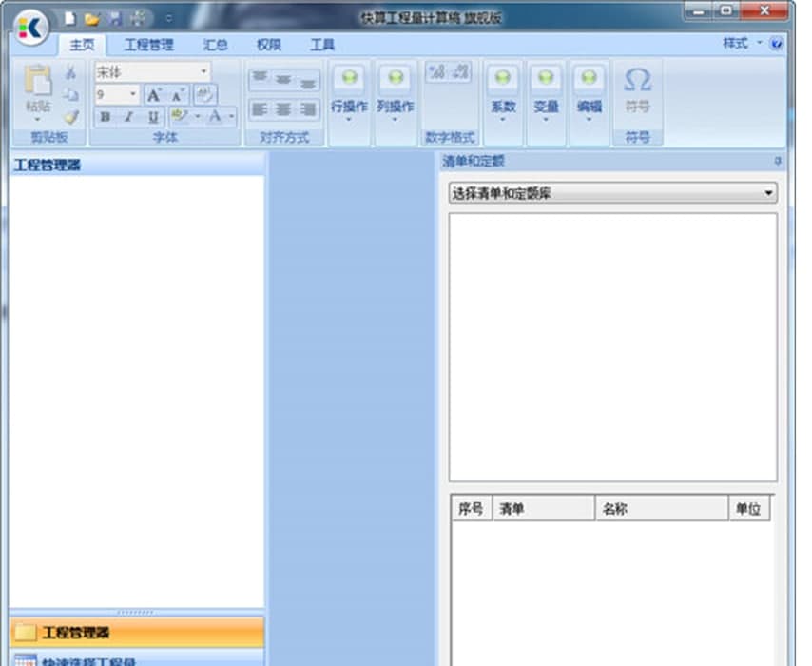
Task: Open the highlight color dropdown arrow
Action: [x=197, y=116]
